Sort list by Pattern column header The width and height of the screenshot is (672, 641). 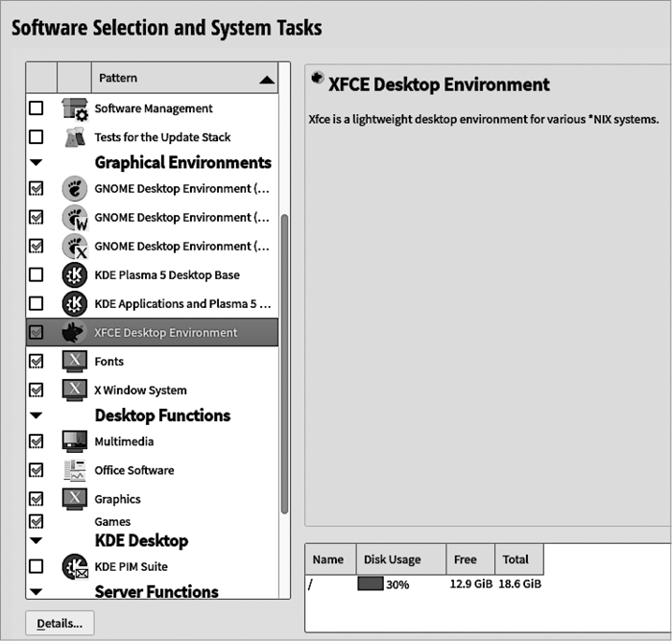[x=182, y=79]
